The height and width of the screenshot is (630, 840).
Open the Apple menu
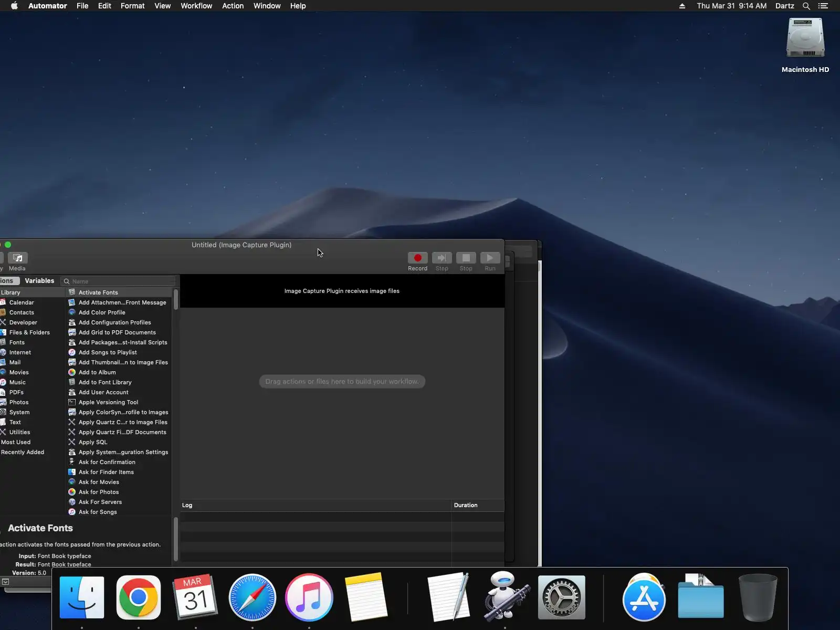14,6
